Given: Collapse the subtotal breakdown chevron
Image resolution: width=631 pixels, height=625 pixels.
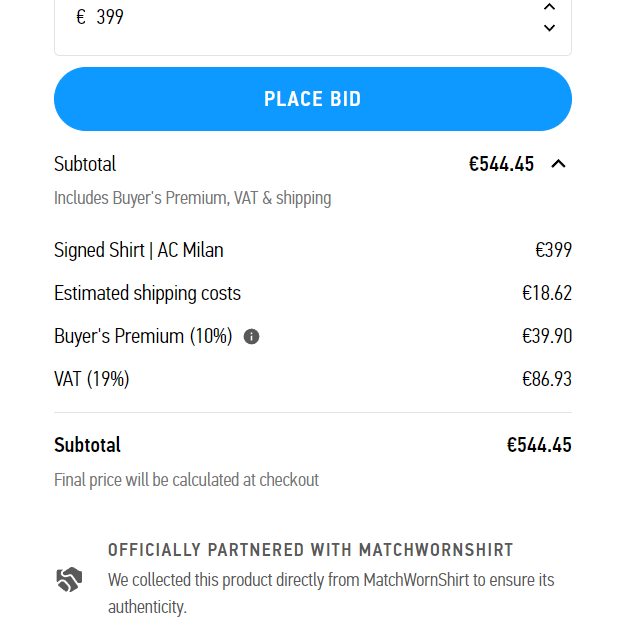Looking at the screenshot, I should (x=558, y=164).
